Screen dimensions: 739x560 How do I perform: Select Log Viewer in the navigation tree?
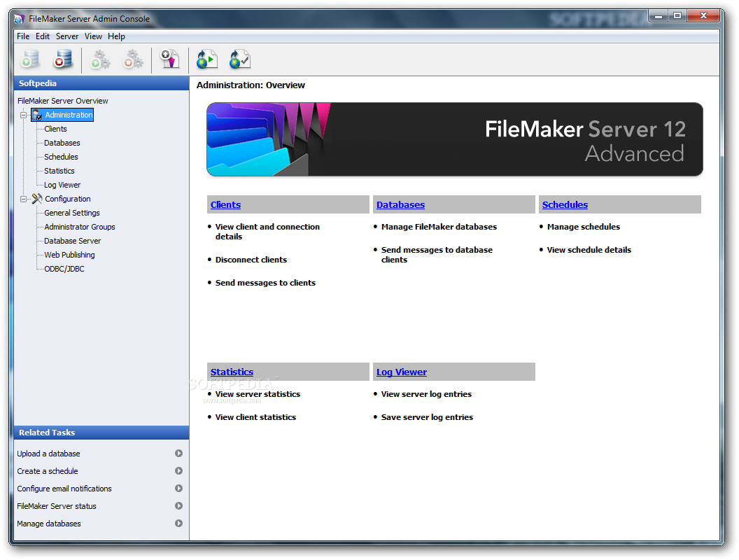(x=62, y=185)
